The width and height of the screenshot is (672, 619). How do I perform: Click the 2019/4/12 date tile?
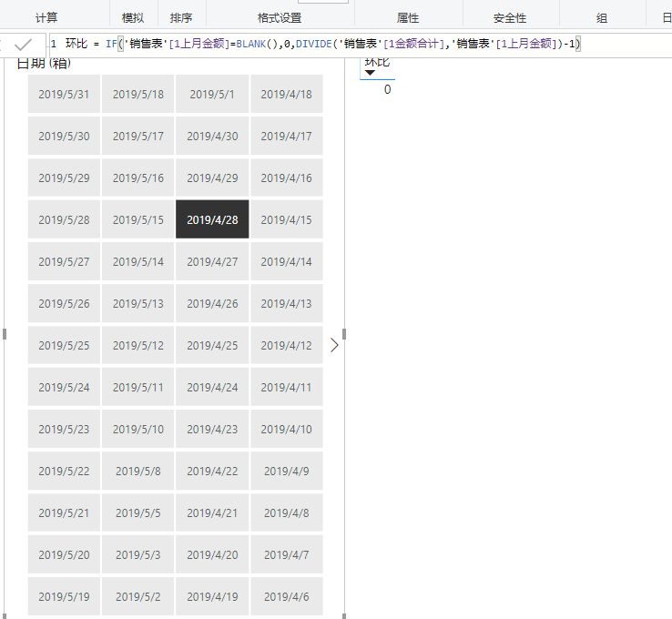coord(287,345)
